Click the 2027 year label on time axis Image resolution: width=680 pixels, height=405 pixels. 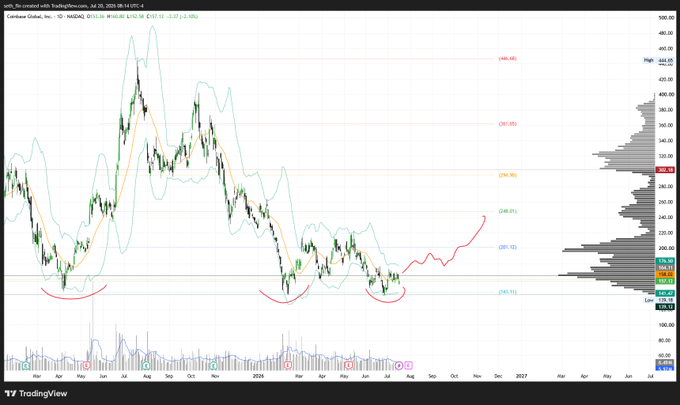521,376
